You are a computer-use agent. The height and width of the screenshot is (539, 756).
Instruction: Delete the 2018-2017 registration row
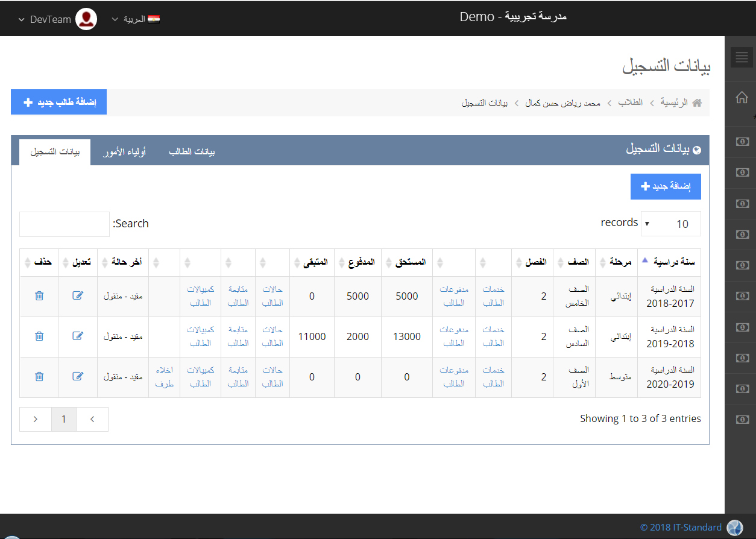[x=39, y=296]
